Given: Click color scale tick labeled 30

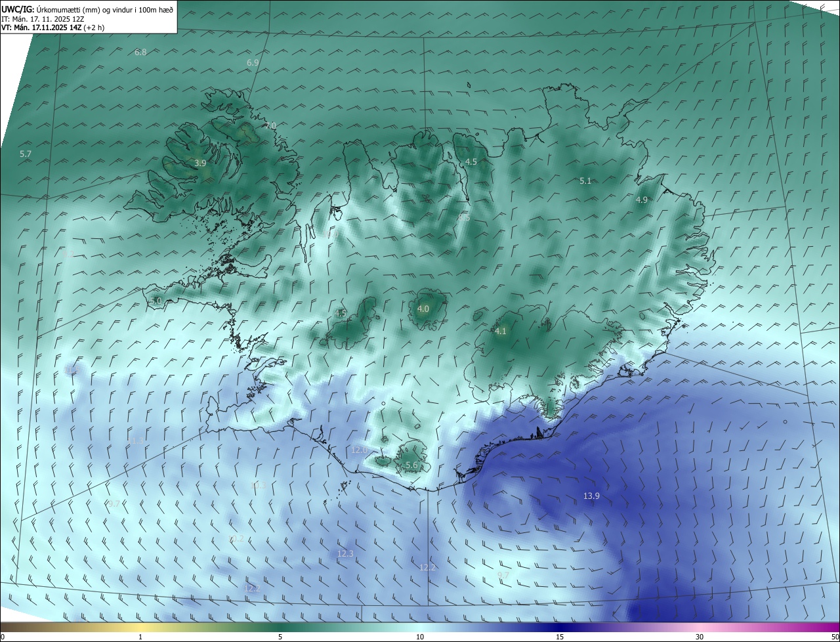Looking at the screenshot, I should (700, 637).
